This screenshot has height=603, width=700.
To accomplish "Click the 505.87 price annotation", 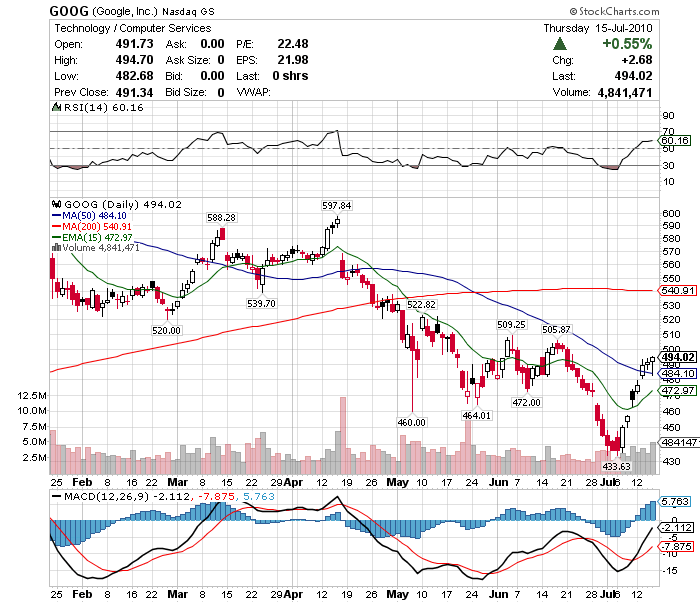I will [556, 329].
